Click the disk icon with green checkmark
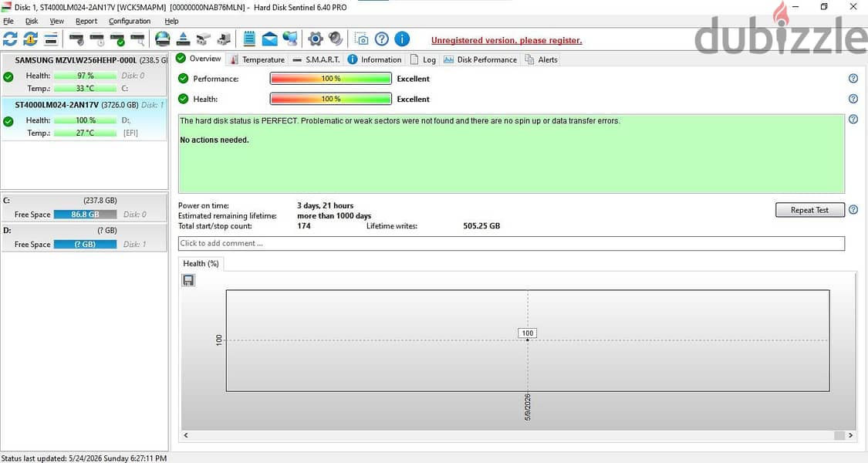 (117, 39)
